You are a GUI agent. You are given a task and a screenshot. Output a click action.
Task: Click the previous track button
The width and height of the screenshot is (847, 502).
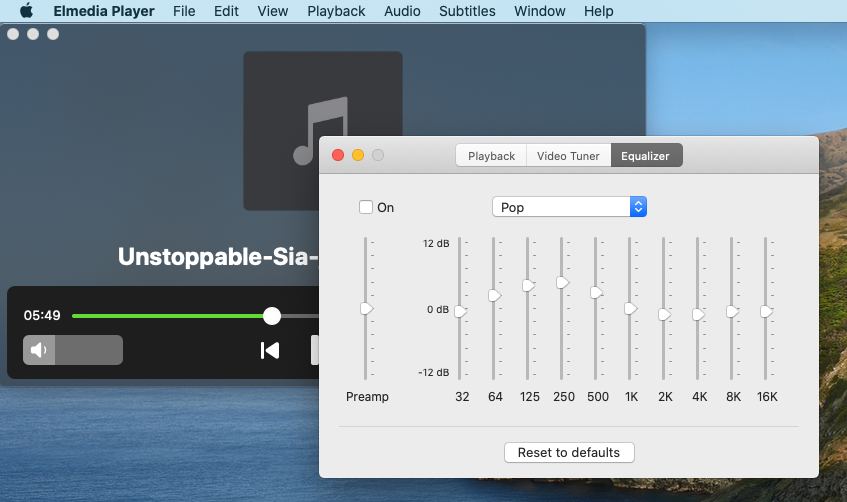click(x=269, y=350)
